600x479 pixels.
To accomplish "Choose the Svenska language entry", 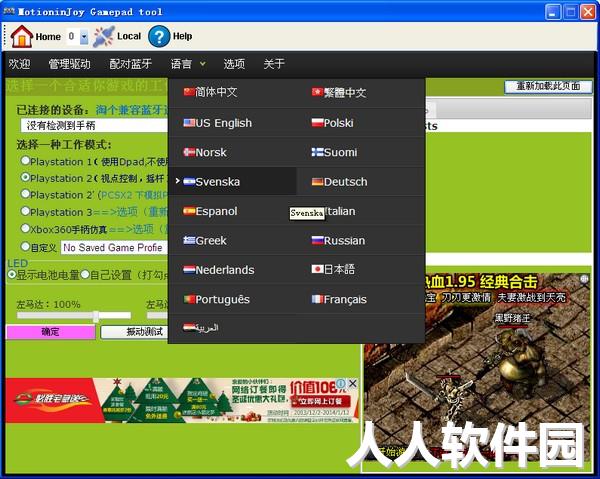I will click(x=232, y=181).
